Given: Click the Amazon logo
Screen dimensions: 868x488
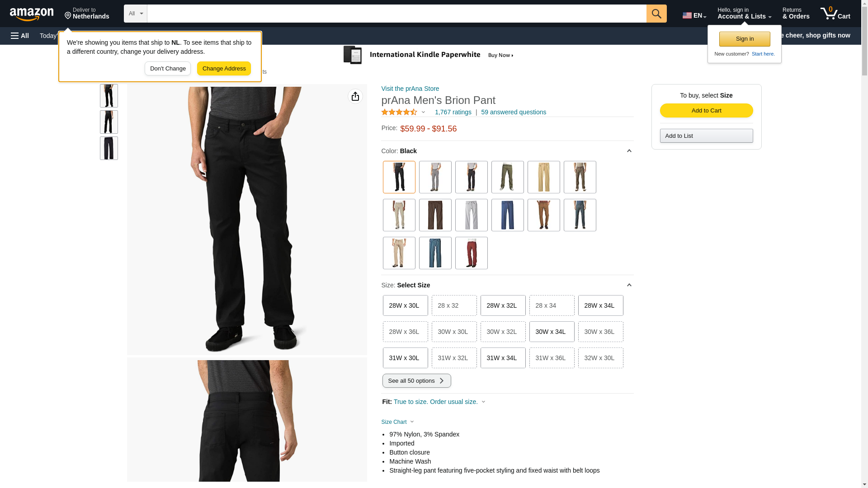Looking at the screenshot, I should click(x=32, y=14).
